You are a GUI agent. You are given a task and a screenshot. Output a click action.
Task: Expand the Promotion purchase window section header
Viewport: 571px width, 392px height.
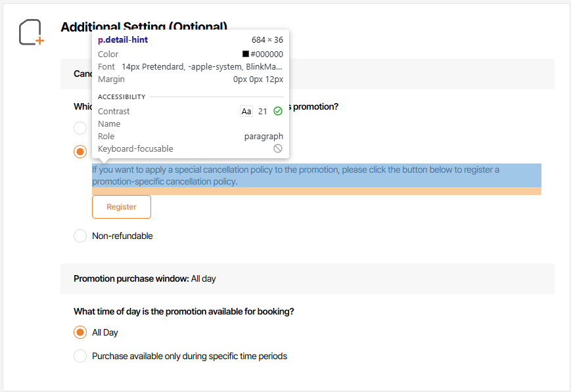307,278
